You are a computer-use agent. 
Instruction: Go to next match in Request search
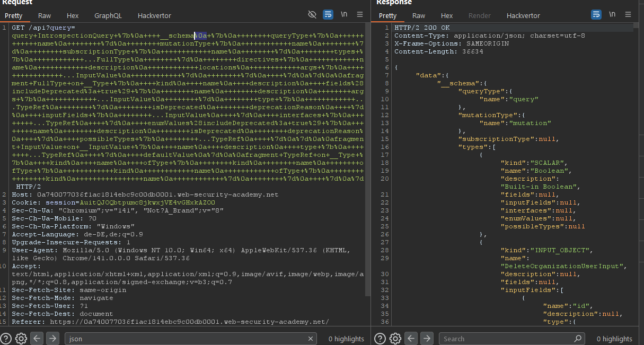pyautogui.click(x=52, y=338)
